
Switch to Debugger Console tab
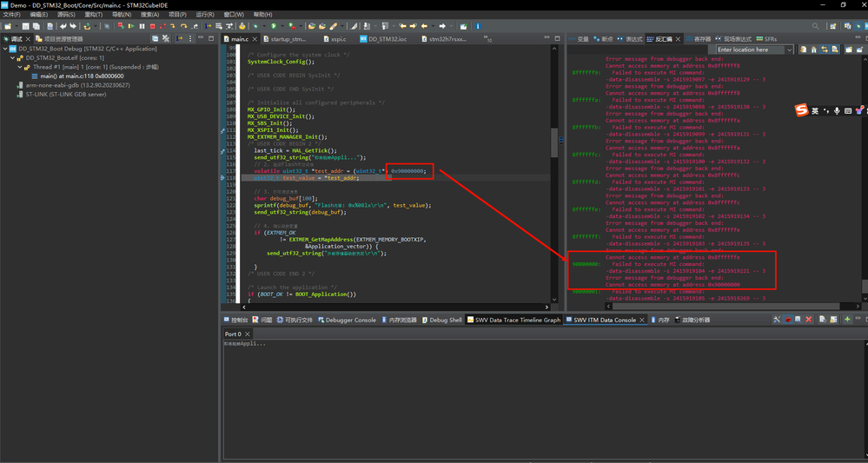[x=346, y=320]
